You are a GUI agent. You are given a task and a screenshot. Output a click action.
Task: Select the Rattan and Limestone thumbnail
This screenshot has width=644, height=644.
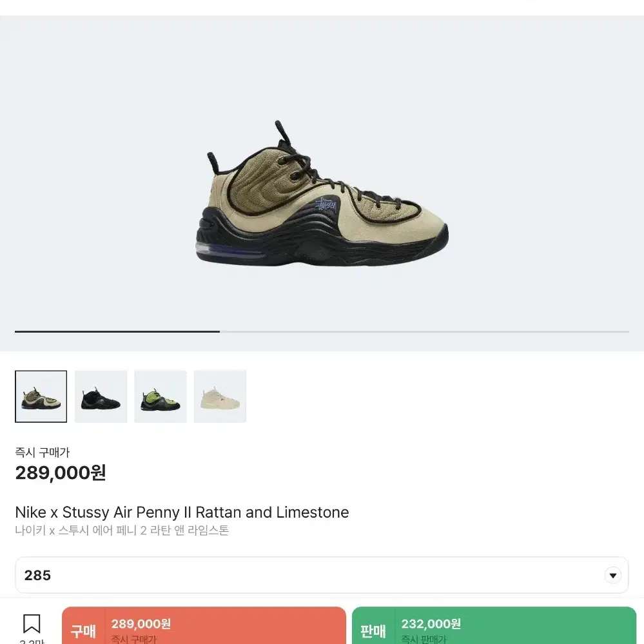point(41,396)
